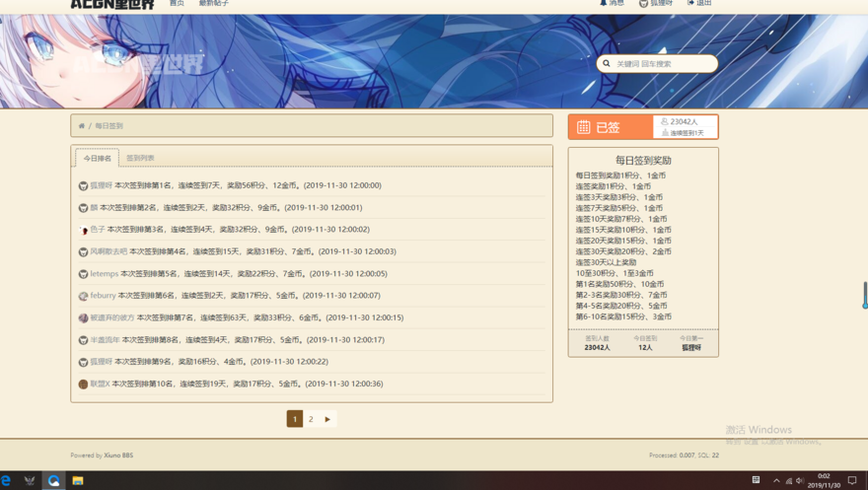Open 狐狸呀 profile in the 第1名 row

coord(102,185)
